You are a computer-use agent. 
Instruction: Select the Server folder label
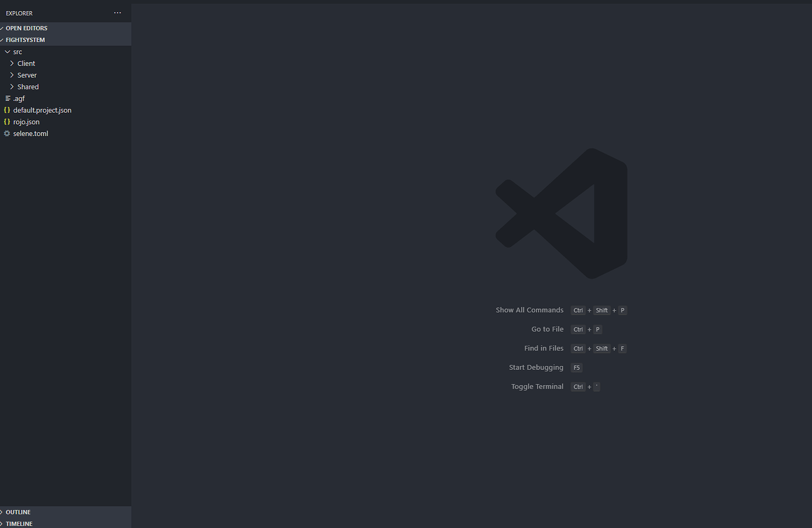[x=27, y=75]
